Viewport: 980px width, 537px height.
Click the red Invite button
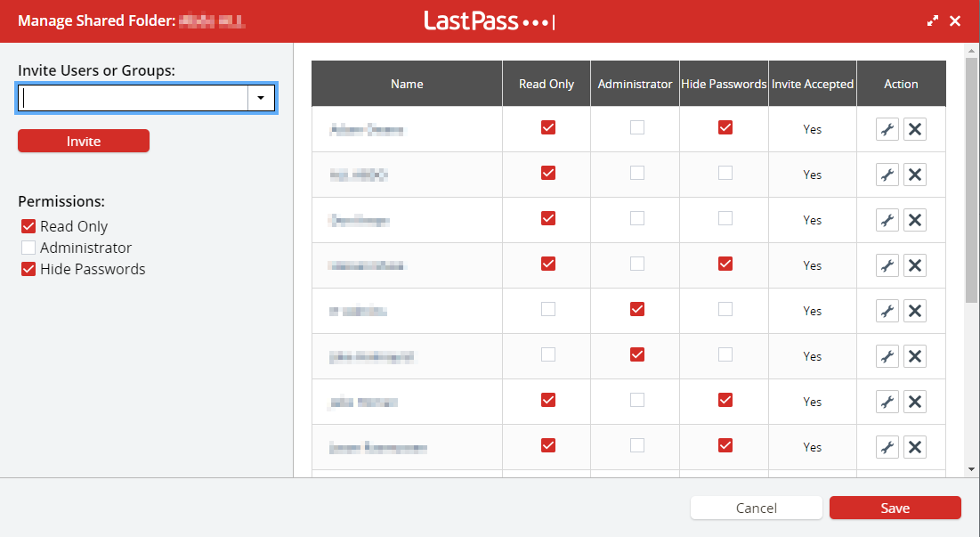point(84,142)
